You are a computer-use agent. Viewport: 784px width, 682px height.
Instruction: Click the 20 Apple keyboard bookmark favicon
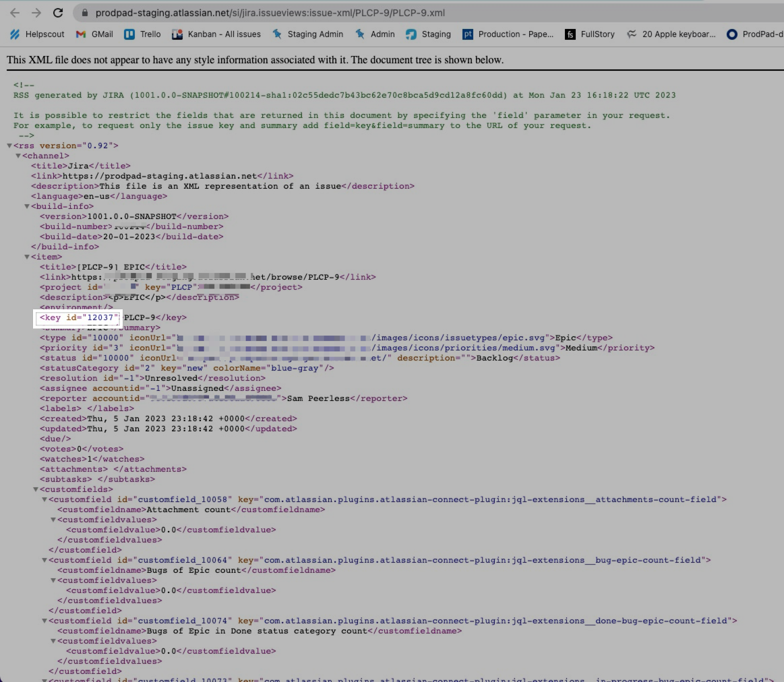[x=632, y=34]
